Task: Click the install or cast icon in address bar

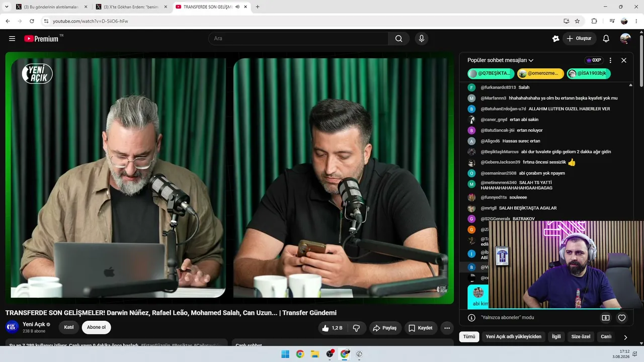Action: point(566,21)
